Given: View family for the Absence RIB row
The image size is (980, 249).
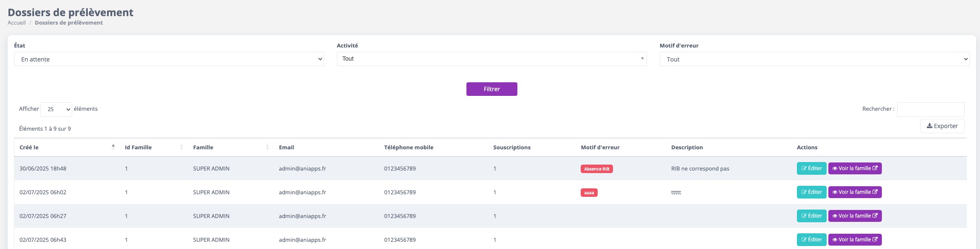Looking at the screenshot, I should click(x=855, y=168).
